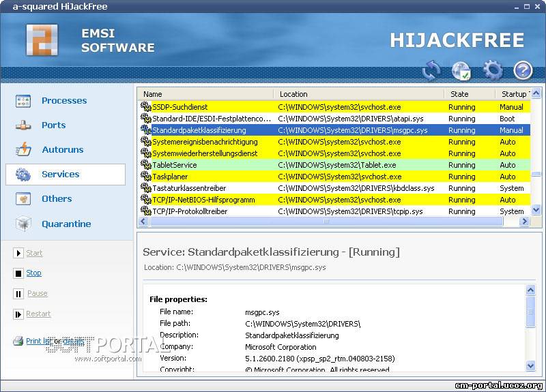The image size is (546, 392).
Task: Click gear icon of Taskplaner row
Action: pos(145,176)
